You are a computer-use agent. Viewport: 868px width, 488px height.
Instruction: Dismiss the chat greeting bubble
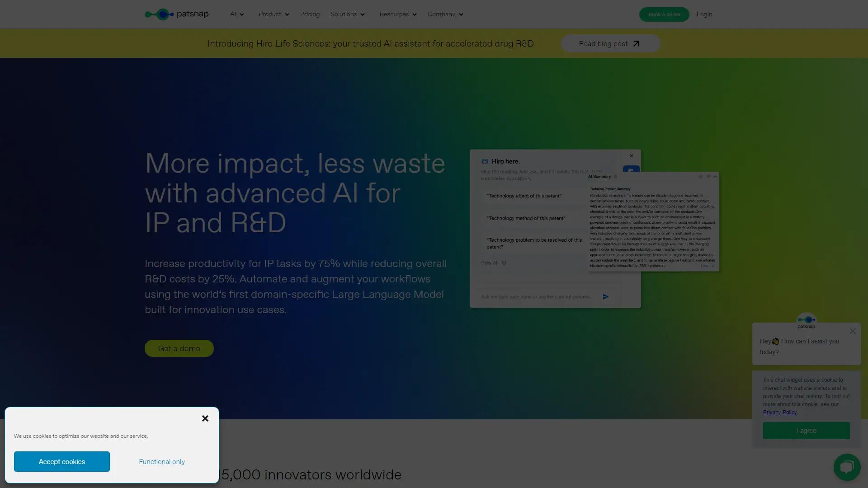[x=853, y=331]
